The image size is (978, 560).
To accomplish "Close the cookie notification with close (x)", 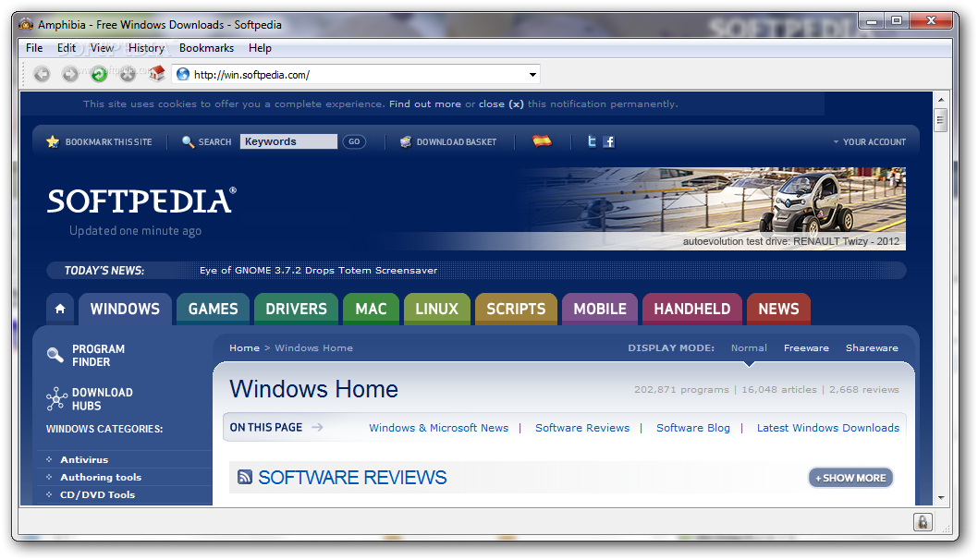I will point(501,104).
